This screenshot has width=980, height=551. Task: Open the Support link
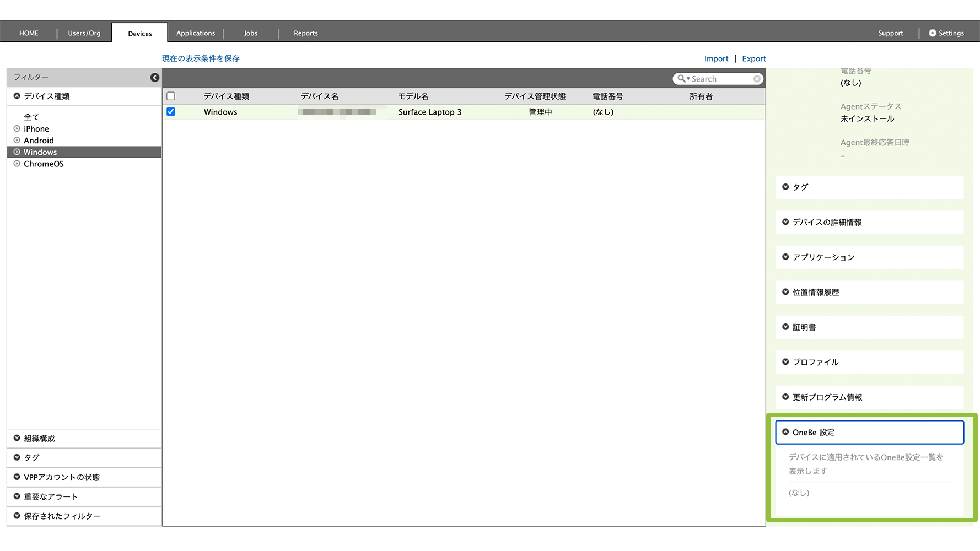(891, 33)
